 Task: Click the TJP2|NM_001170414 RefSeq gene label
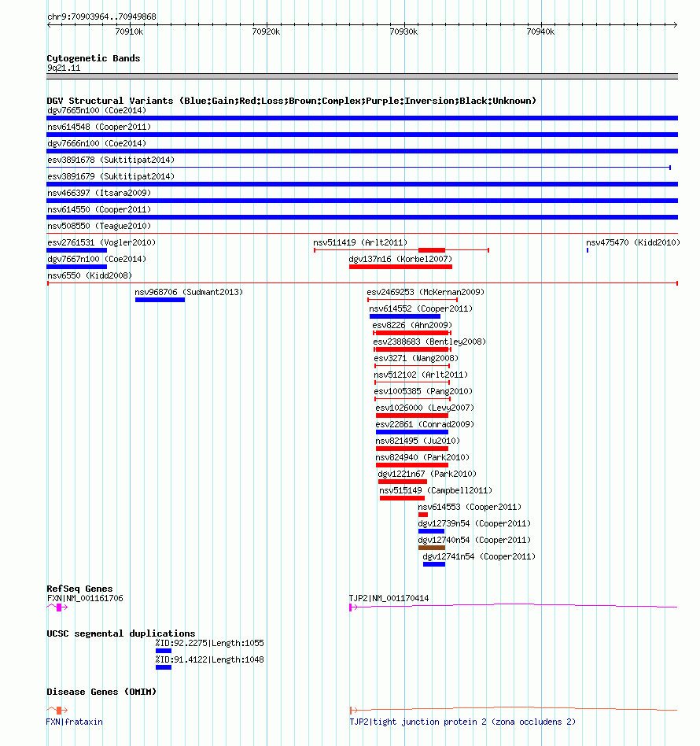point(389,599)
